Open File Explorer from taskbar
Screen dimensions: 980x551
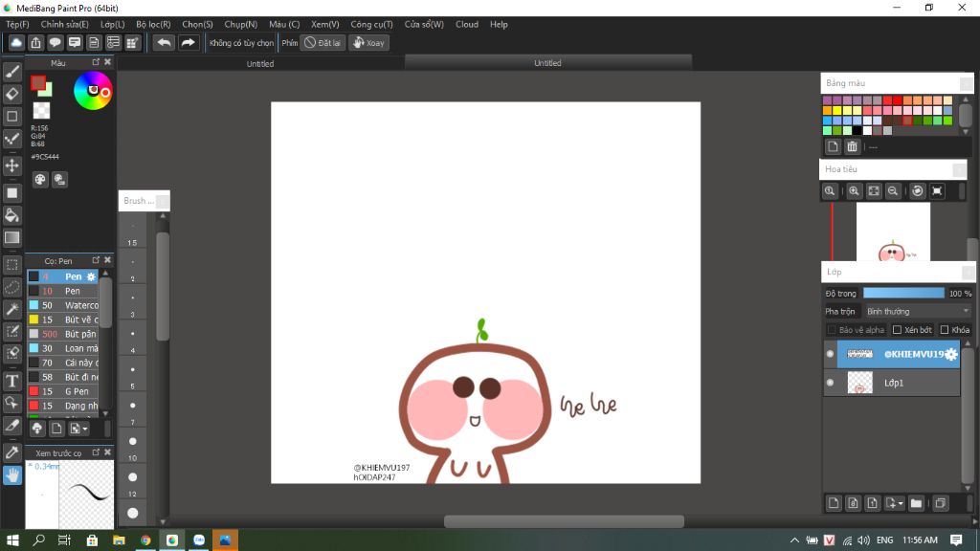(119, 540)
